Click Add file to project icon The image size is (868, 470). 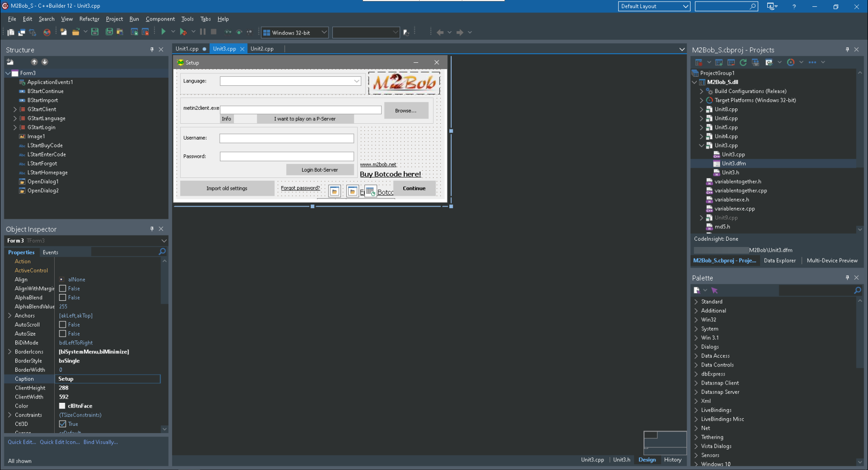click(x=134, y=32)
